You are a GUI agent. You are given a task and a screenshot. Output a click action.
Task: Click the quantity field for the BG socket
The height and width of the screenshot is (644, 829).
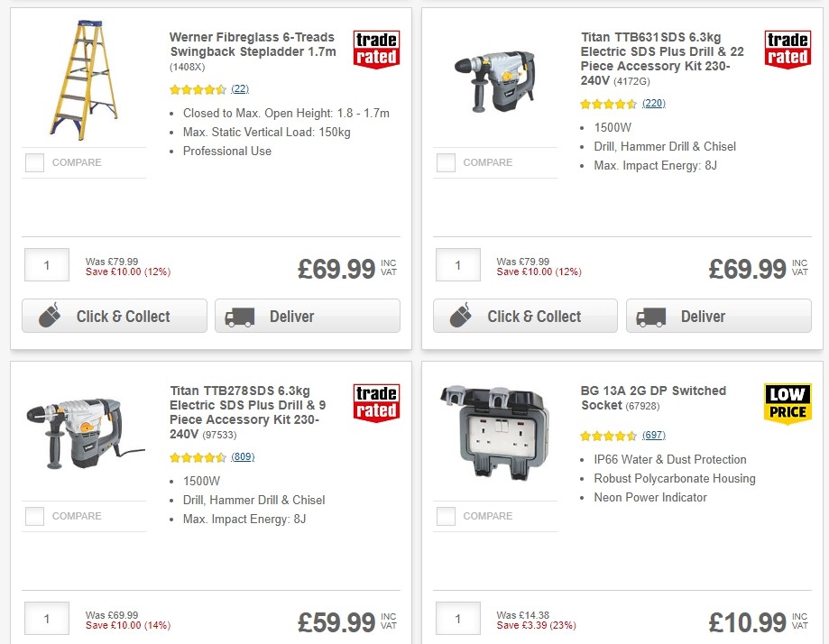pyautogui.click(x=457, y=618)
